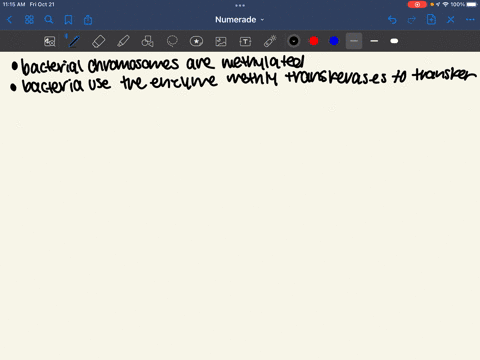Bookmark this page
Image resolution: width=480 pixels, height=360 pixels.
68,20
